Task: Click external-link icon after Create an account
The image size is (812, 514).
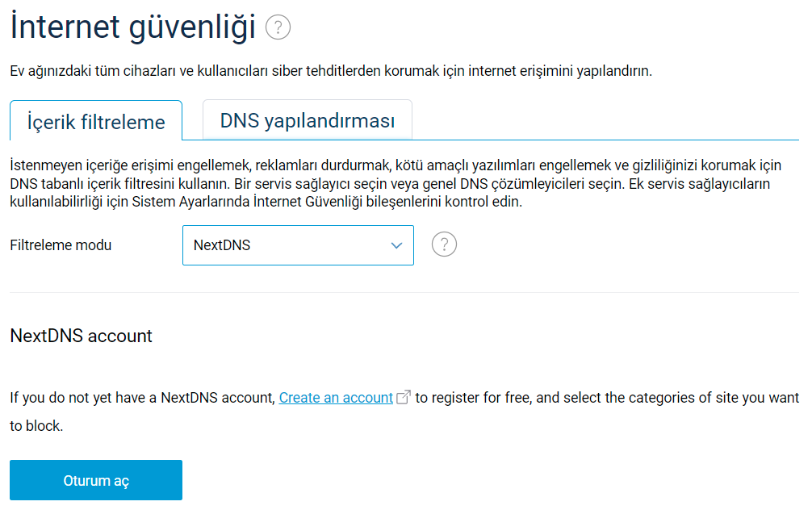Action: click(x=404, y=397)
